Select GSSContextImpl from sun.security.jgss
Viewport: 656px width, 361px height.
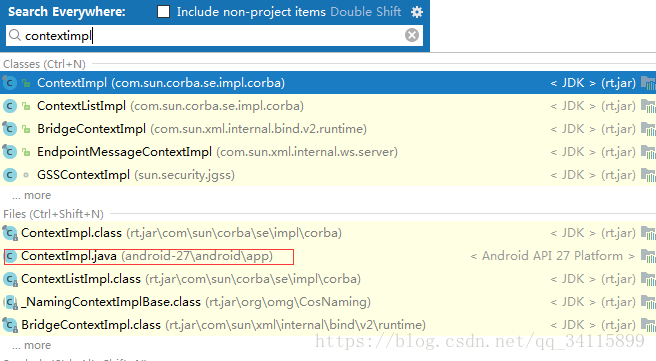pyautogui.click(x=328, y=175)
